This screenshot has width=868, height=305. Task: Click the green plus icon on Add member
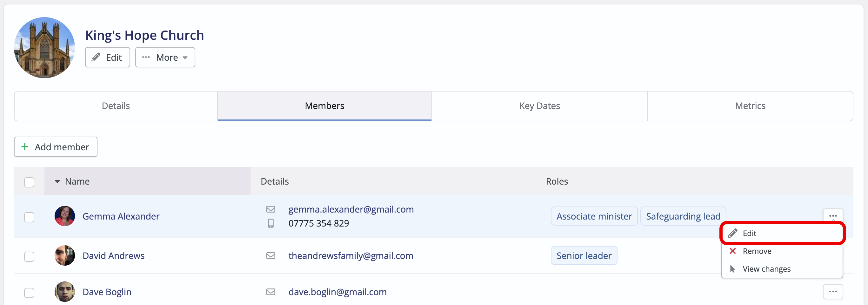coord(24,146)
